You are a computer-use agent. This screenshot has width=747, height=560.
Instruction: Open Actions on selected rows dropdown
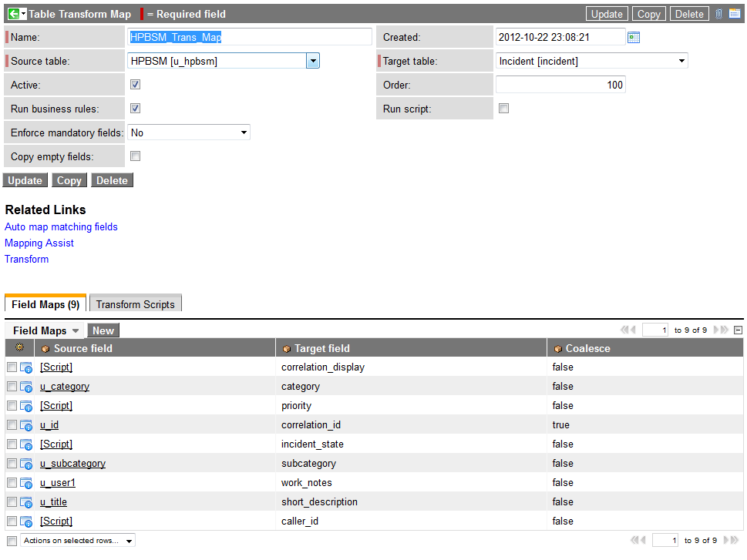click(78, 541)
